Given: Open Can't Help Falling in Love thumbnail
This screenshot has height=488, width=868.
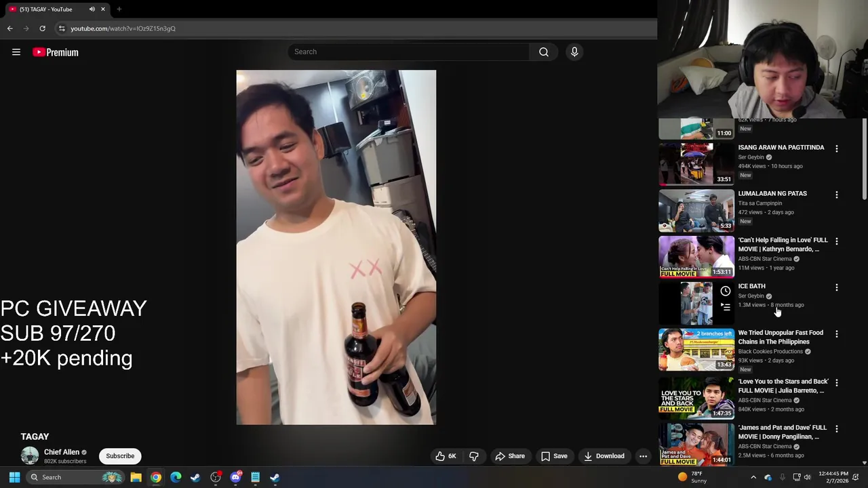Looking at the screenshot, I should pos(696,257).
